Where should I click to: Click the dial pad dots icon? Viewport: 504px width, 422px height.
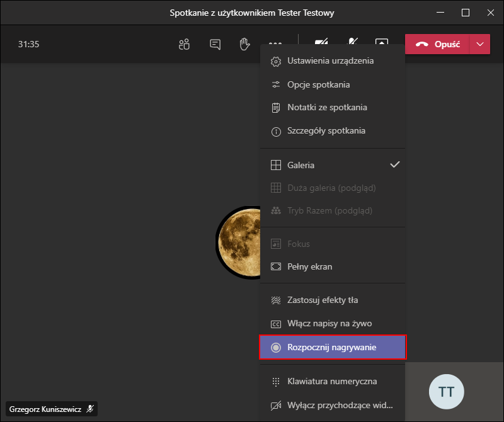(x=276, y=382)
